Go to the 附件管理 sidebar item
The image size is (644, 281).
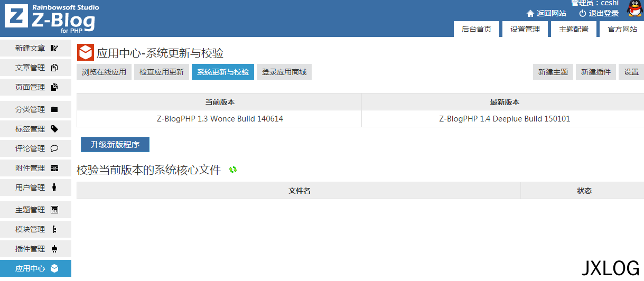pyautogui.click(x=35, y=168)
